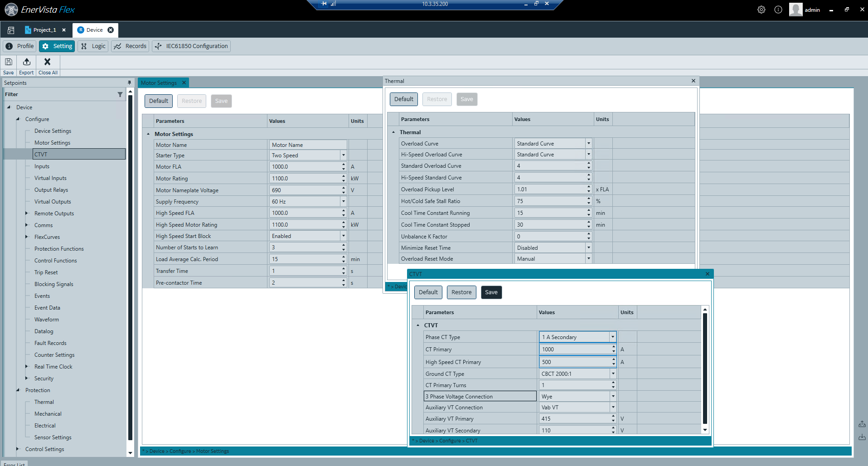The image size is (868, 466).
Task: Open the Logic view
Action: click(x=93, y=46)
